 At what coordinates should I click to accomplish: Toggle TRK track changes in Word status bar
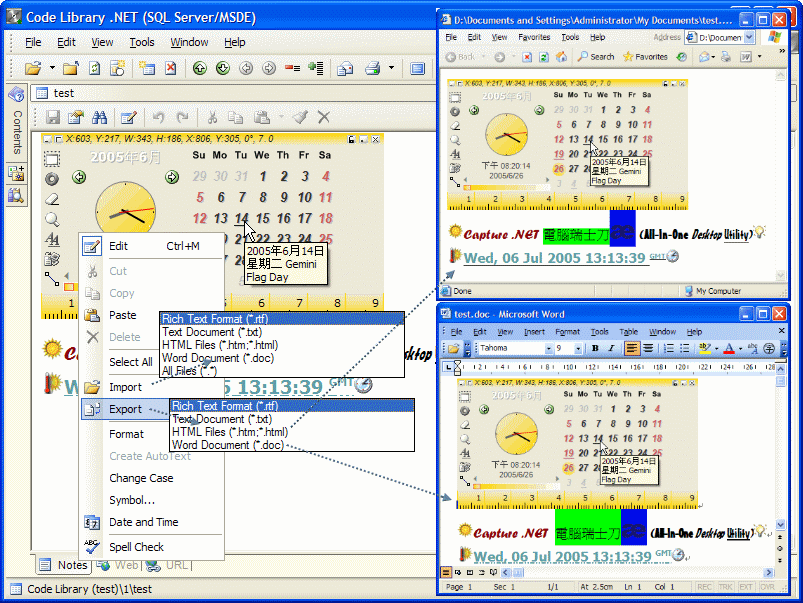725,587
